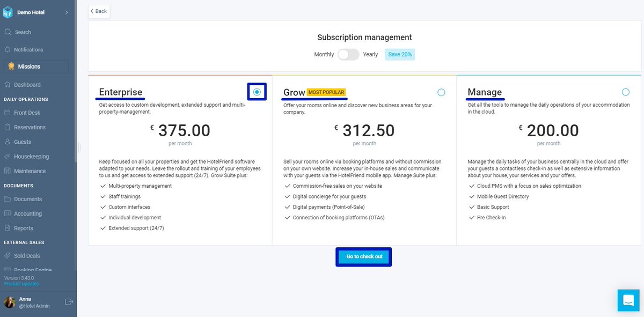Click the Manage plan heading
The image size is (644, 317).
pyautogui.click(x=485, y=92)
